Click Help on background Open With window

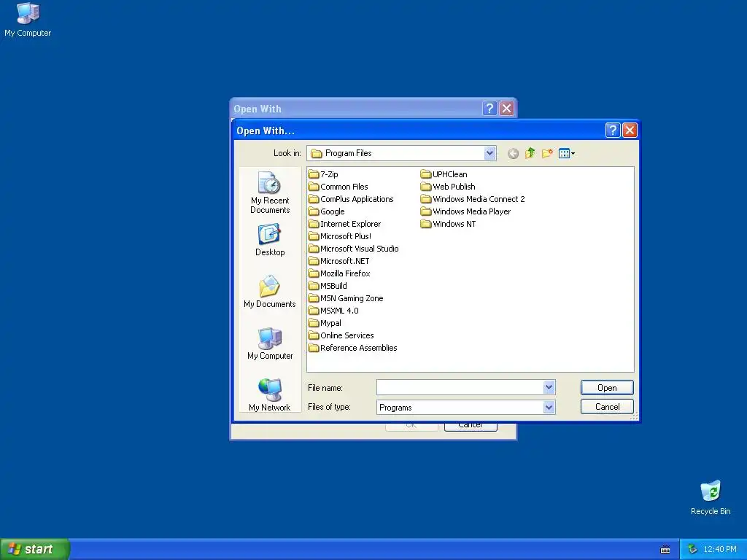489,109
